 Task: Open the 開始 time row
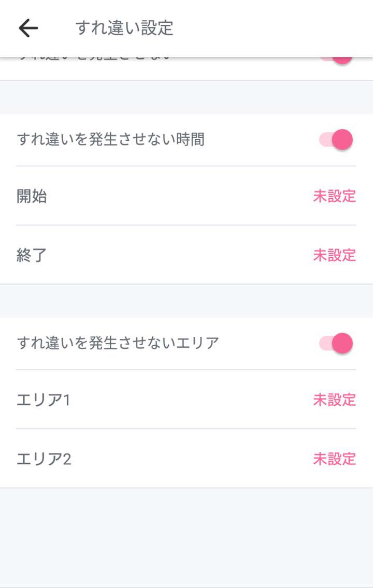(x=155, y=196)
